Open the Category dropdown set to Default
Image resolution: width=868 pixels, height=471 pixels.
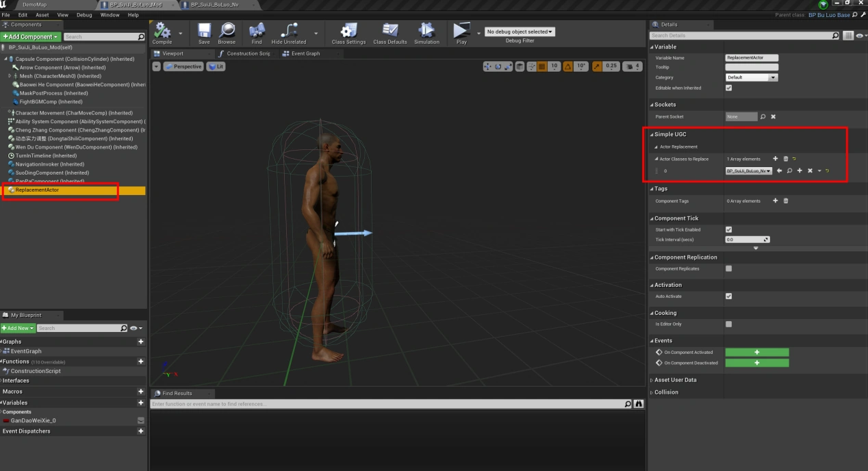(x=751, y=78)
